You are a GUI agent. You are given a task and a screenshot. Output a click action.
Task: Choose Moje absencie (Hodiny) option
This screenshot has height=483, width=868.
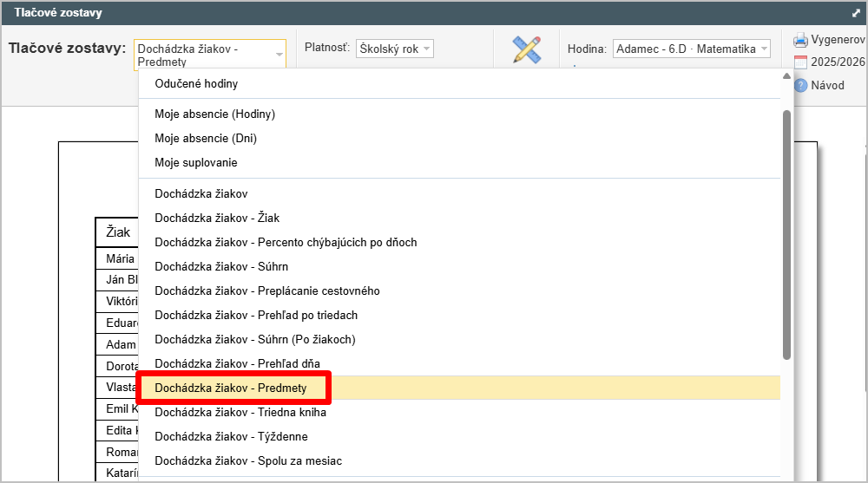[214, 114]
